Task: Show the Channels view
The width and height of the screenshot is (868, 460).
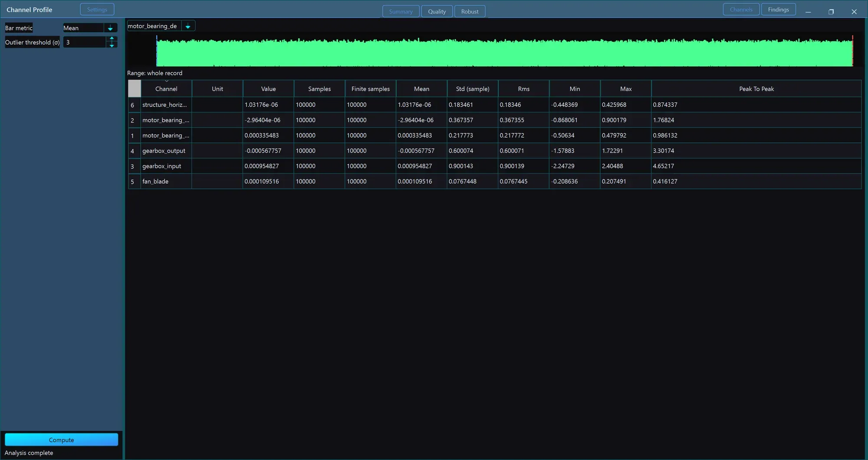Action: [741, 10]
